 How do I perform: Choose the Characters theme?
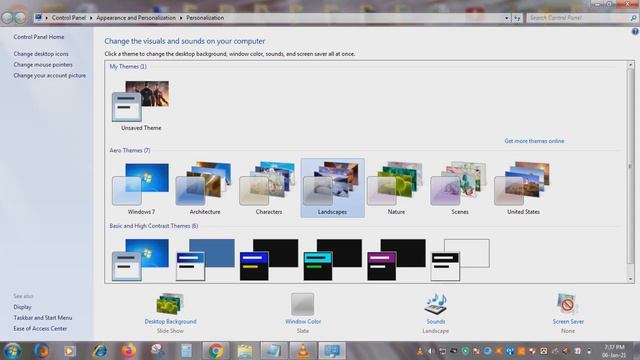coord(269,188)
